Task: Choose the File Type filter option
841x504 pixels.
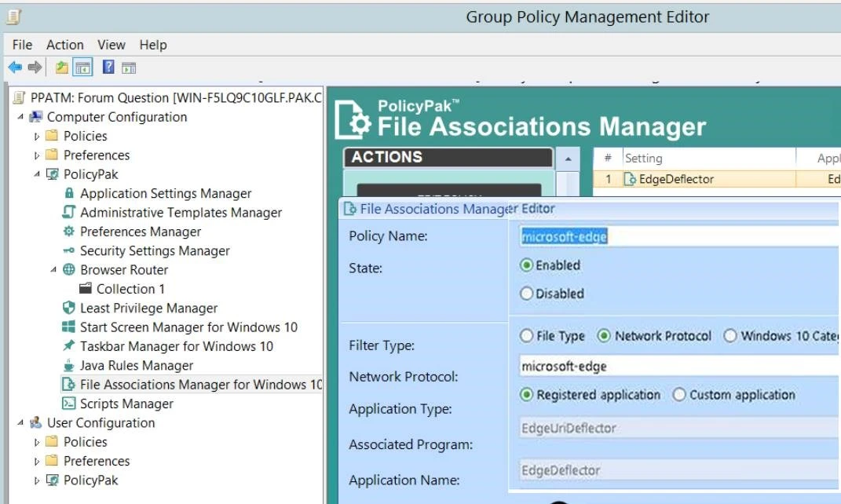Action: pos(527,336)
